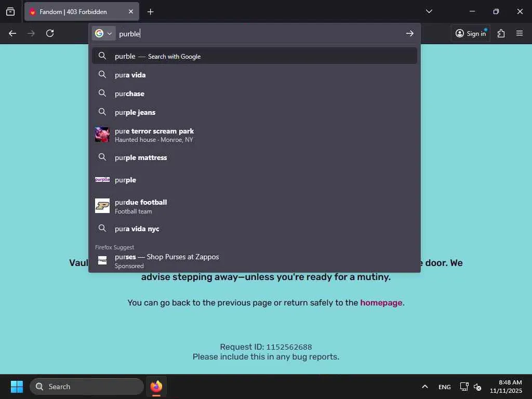Open the muted volume tray icon

(477, 387)
